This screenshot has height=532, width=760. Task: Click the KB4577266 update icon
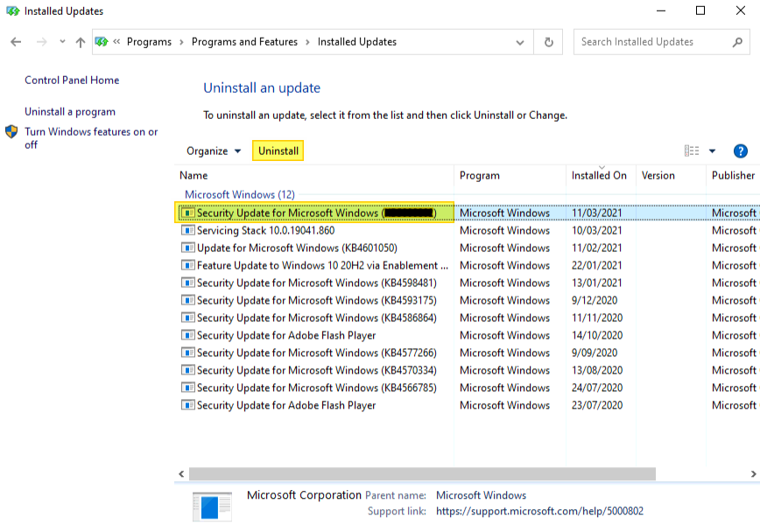(x=187, y=353)
